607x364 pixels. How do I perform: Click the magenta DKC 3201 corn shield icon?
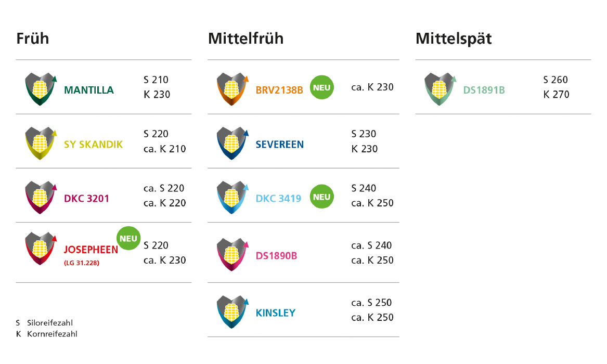pyautogui.click(x=41, y=197)
